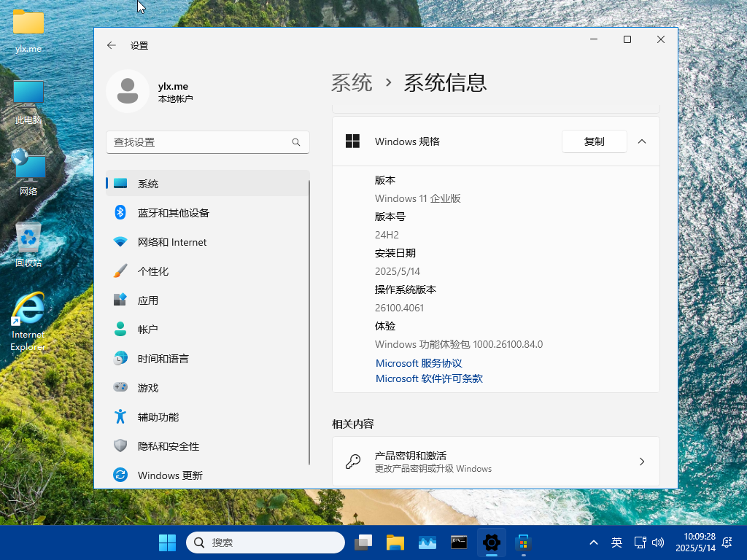Click the 24H2 version number text
The height and width of the screenshot is (560, 747).
[x=387, y=235]
